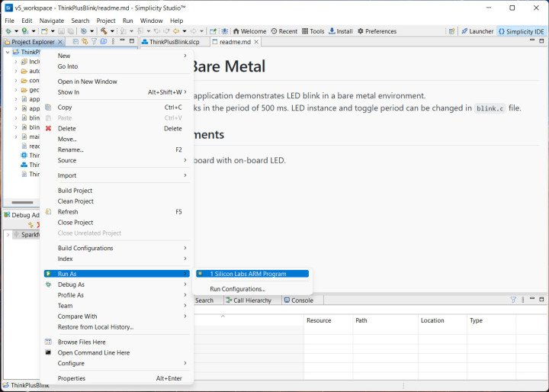
Task: Click the Run launch icon in toolbar
Action: click(25, 31)
